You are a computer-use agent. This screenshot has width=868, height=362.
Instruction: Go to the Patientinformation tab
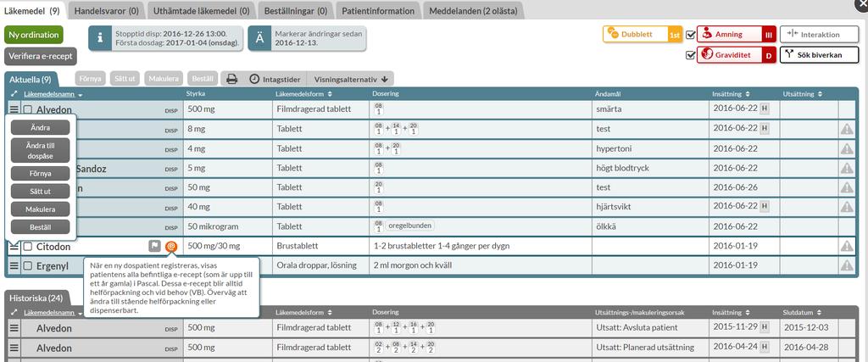click(x=378, y=10)
